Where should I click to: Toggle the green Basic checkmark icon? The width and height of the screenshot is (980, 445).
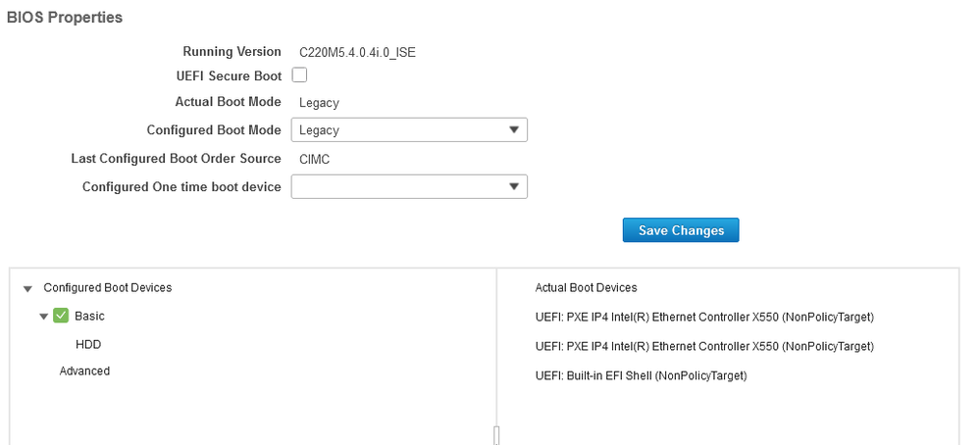(61, 316)
